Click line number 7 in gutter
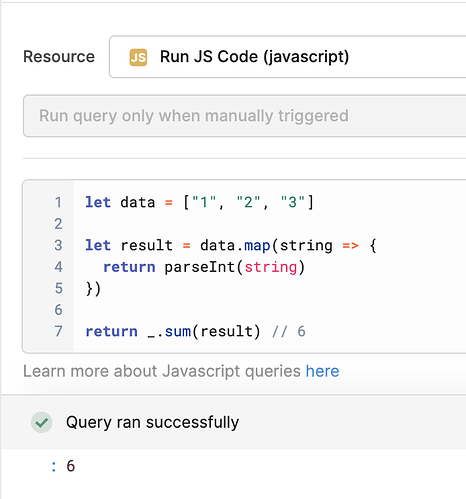The image size is (466, 499). (58, 331)
